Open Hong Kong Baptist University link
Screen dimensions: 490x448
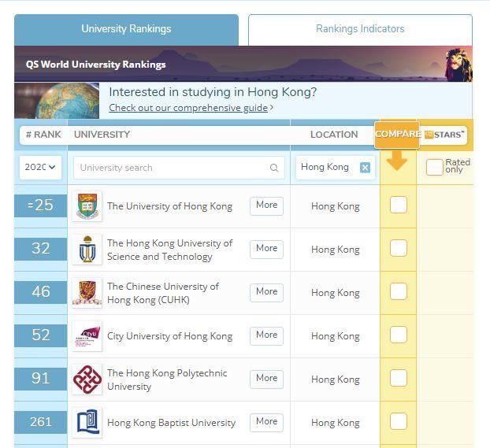click(x=171, y=423)
